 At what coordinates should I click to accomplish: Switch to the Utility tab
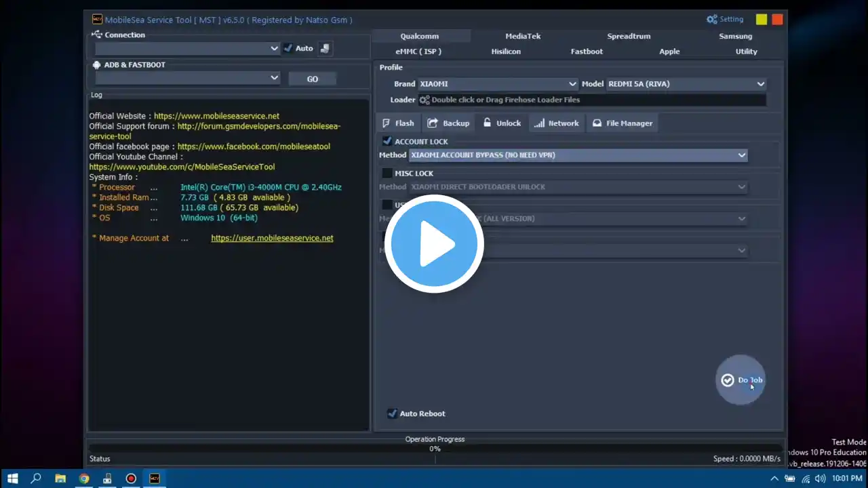tap(747, 52)
